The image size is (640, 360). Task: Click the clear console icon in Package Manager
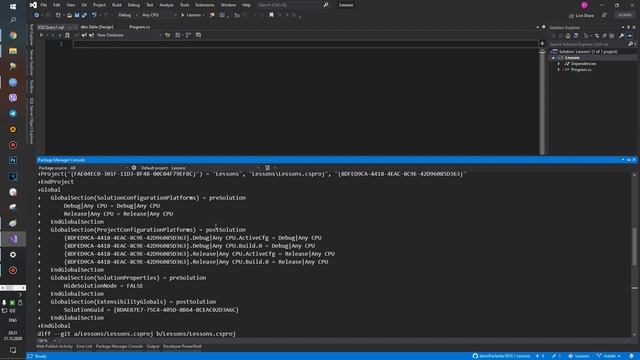267,168
